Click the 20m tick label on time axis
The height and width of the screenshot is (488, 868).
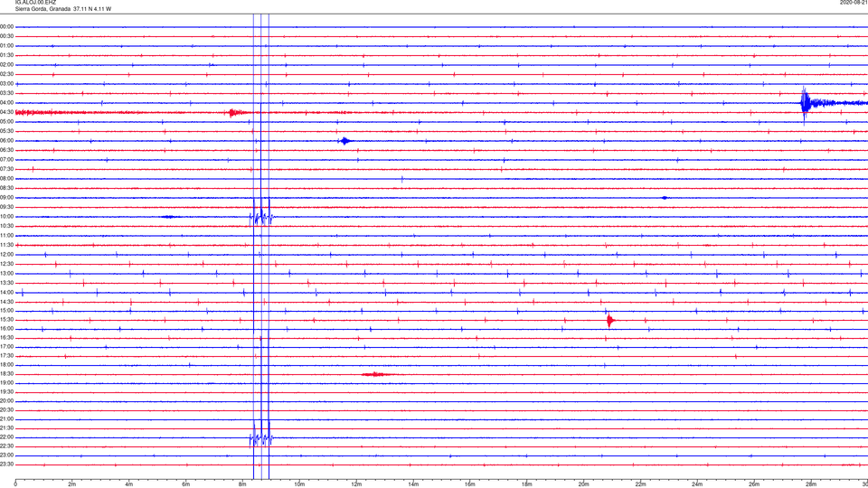[x=583, y=484]
